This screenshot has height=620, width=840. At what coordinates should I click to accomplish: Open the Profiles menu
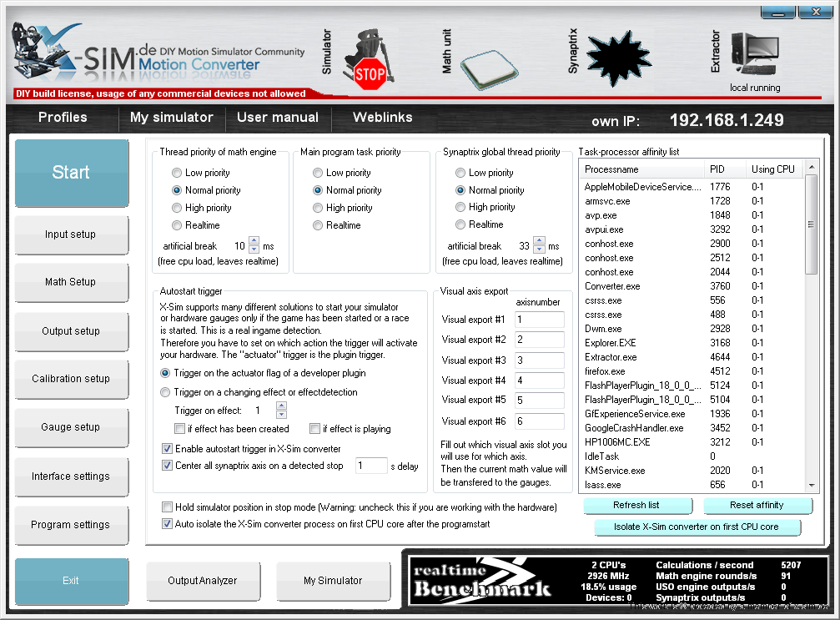click(63, 118)
